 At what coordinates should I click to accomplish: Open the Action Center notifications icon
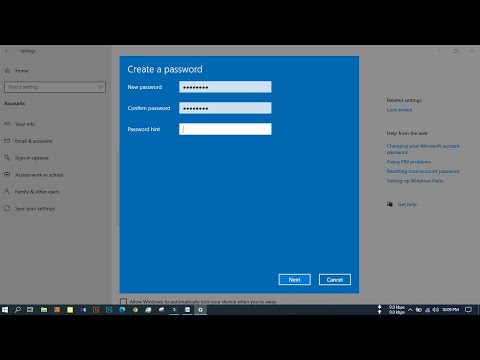tap(468, 310)
